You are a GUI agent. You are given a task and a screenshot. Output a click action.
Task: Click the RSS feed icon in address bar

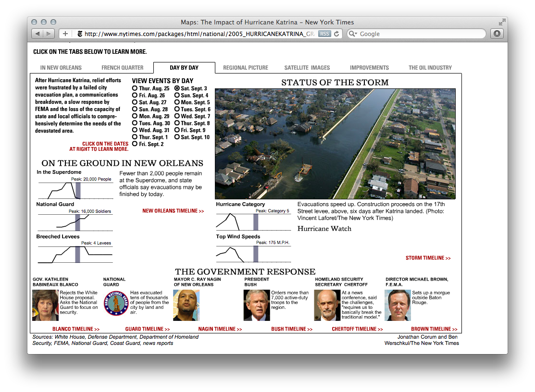click(324, 34)
